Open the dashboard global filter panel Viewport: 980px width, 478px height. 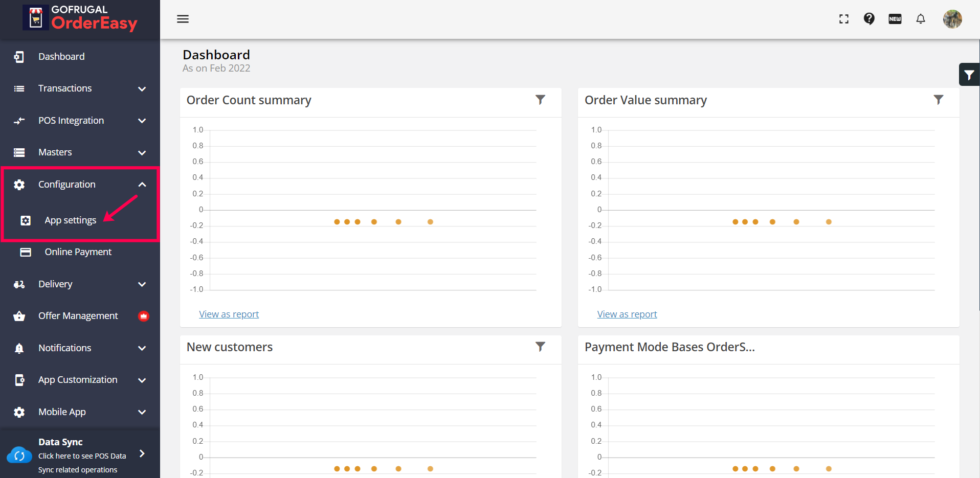(x=969, y=75)
